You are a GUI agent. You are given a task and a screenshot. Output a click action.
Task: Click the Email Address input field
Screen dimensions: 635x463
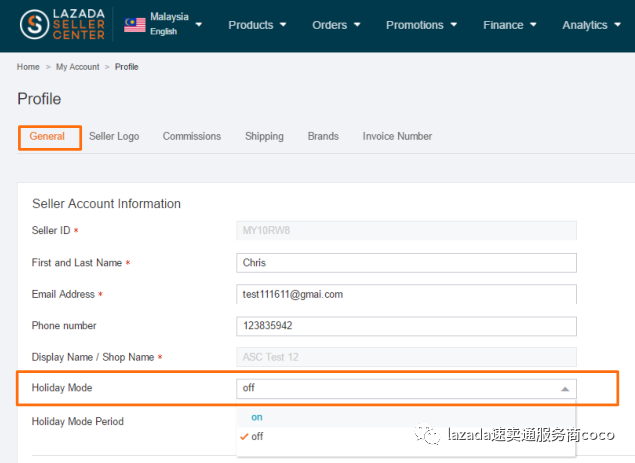(406, 294)
